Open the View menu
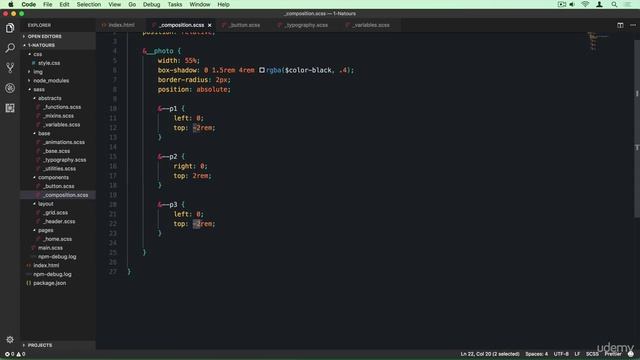Viewport: 640px width, 360px height. [x=115, y=4]
